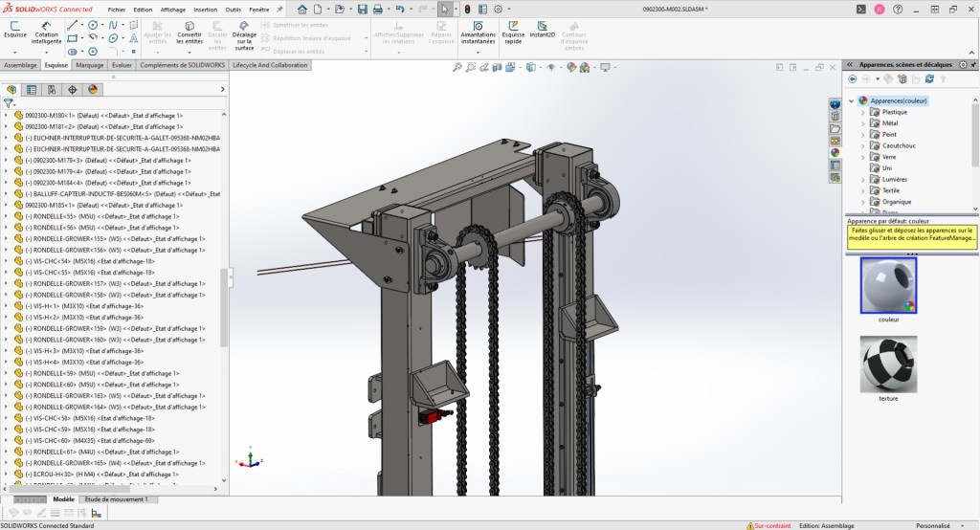Screen dimensions: 980x530
Task: Toggle the Instant2D mode
Action: tap(543, 30)
